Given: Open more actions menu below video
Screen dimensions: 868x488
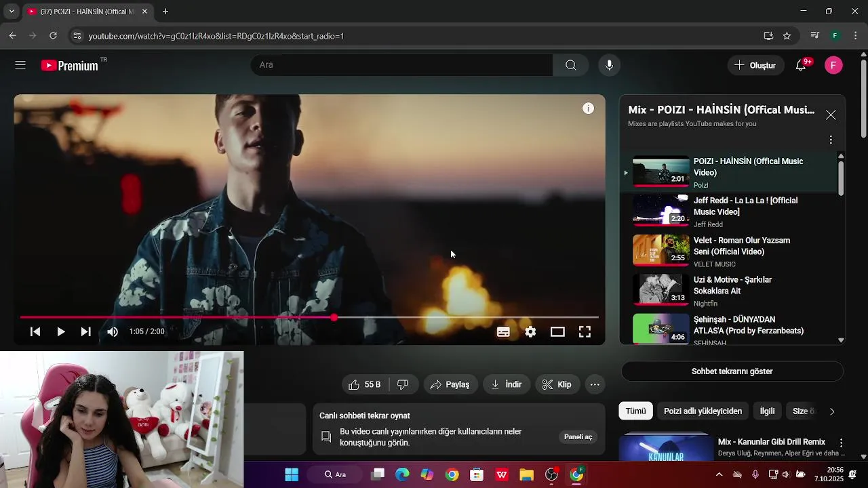Looking at the screenshot, I should pyautogui.click(x=595, y=384).
